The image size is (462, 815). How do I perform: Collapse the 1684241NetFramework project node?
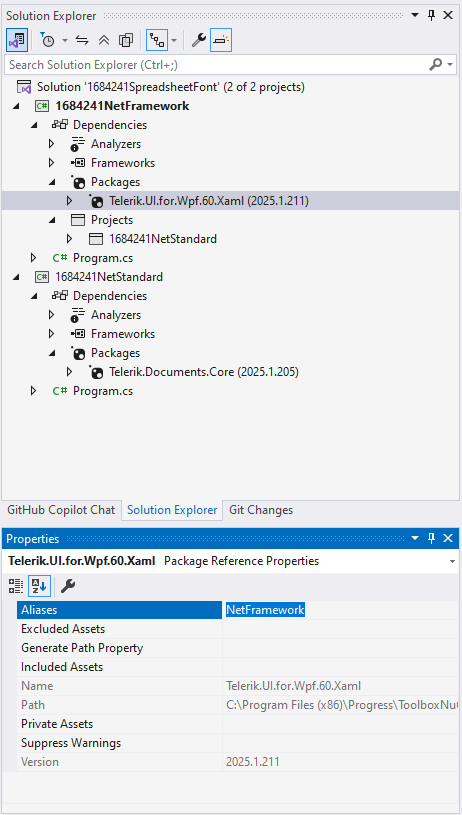tap(16, 106)
